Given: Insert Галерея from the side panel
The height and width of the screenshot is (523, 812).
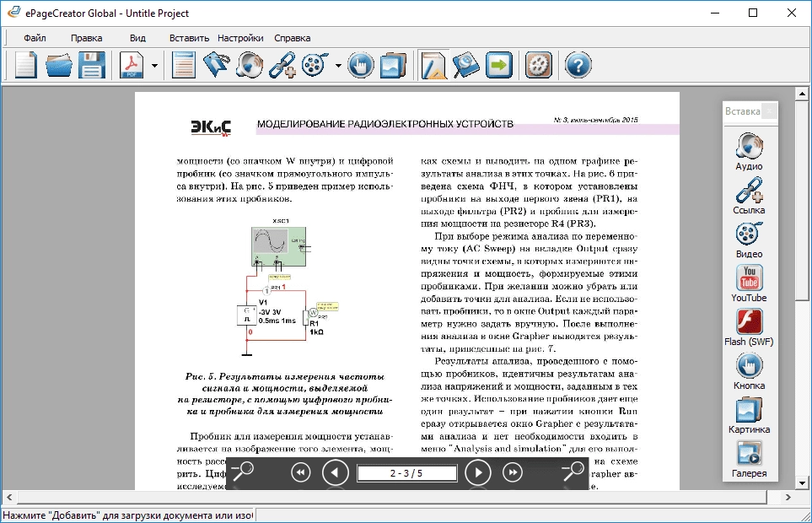Looking at the screenshot, I should (x=749, y=459).
